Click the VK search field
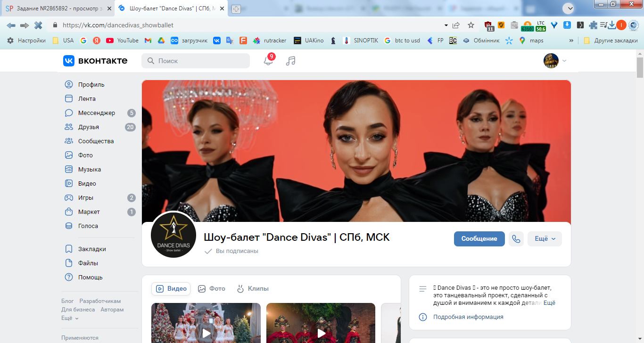The image size is (644, 343). (196, 61)
